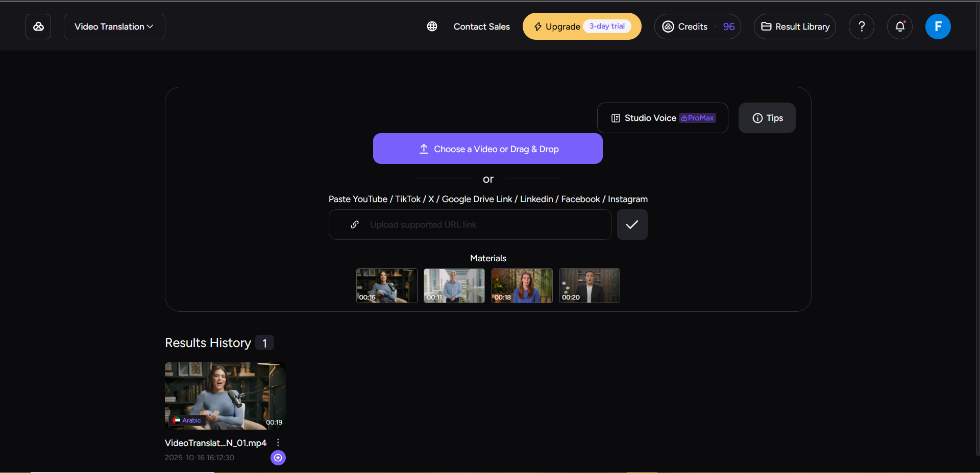The image size is (980, 473).
Task: Expand the Video Translation dropdown
Action: tap(114, 26)
